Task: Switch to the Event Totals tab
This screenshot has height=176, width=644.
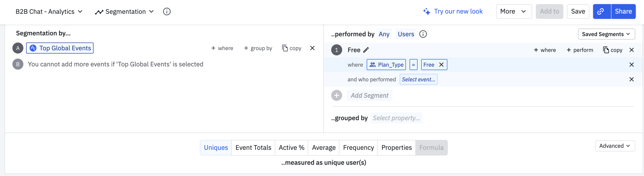Action: pyautogui.click(x=253, y=148)
